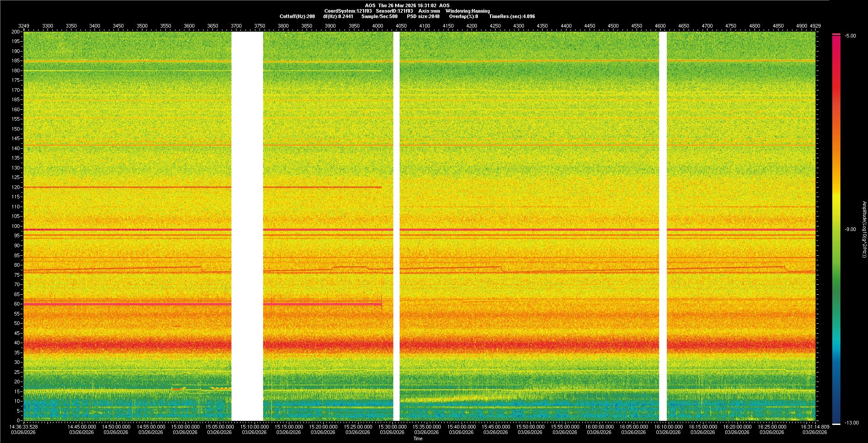Select the 15:00:00.000 time axis label
The width and height of the screenshot is (868, 443).
click(x=185, y=427)
